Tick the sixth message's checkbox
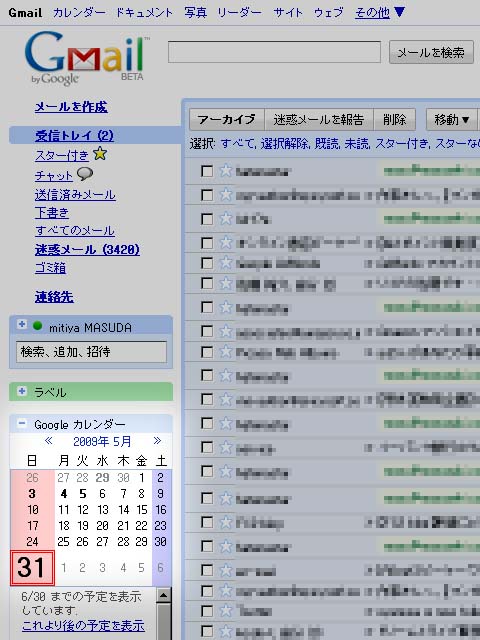 (207, 284)
